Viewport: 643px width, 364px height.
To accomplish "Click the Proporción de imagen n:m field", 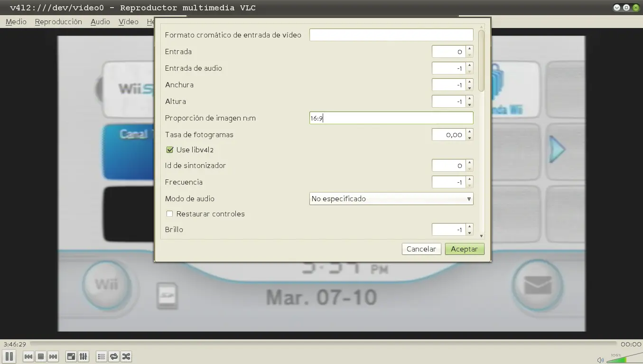I will point(391,118).
